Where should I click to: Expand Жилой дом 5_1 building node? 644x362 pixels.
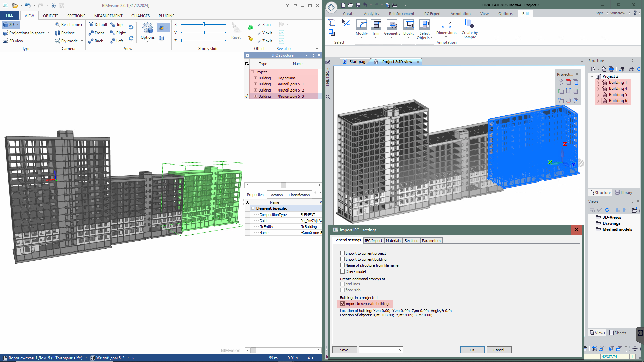pos(255,84)
